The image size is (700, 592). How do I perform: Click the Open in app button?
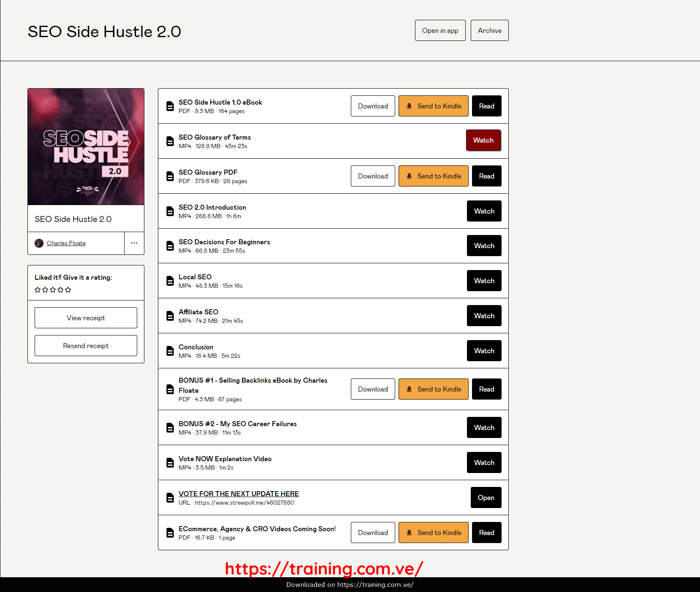point(440,30)
